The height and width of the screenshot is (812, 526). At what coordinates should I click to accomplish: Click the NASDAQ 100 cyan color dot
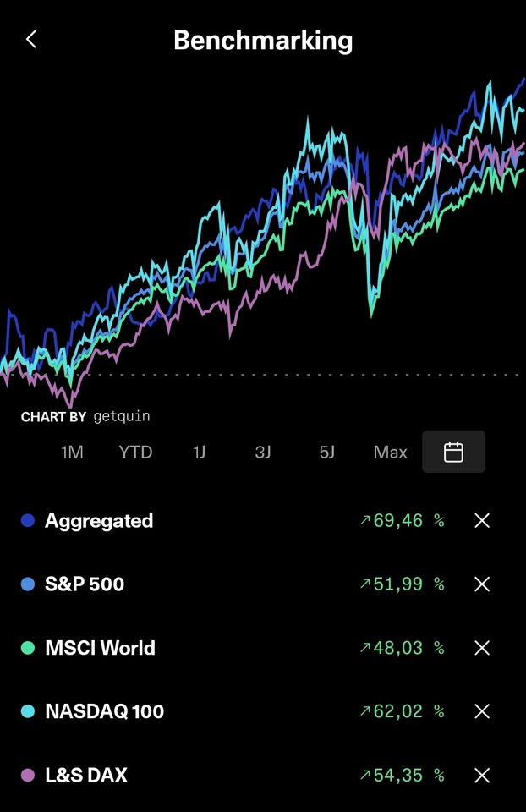(x=28, y=711)
